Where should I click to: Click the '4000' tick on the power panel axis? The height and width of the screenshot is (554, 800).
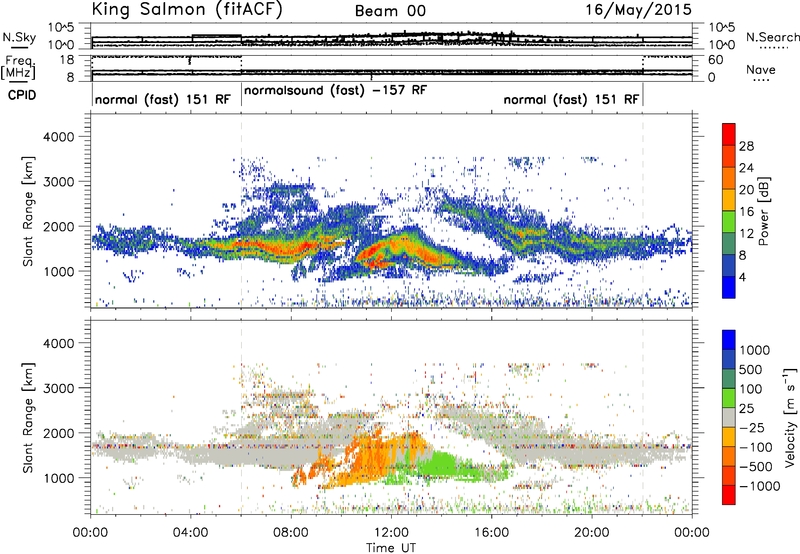pyautogui.click(x=58, y=137)
